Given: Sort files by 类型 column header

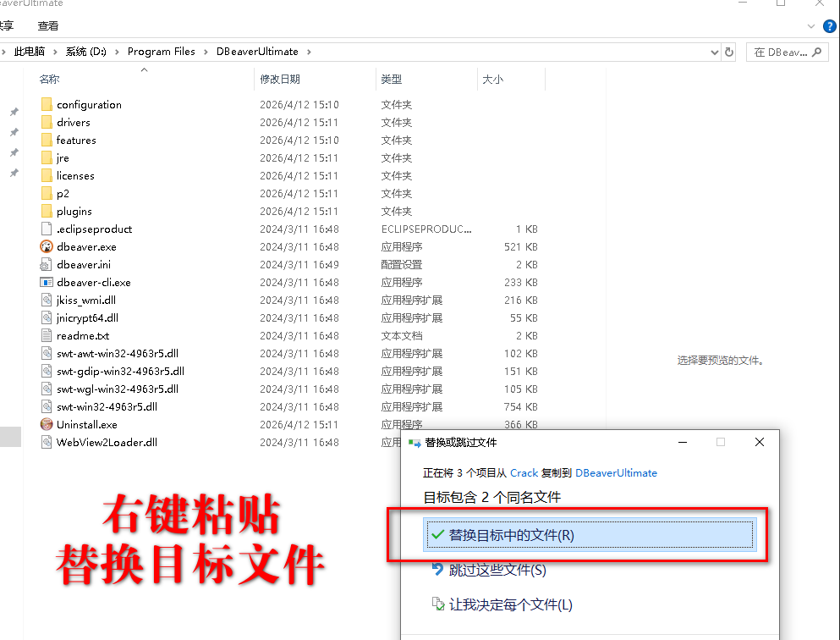Looking at the screenshot, I should click(391, 79).
